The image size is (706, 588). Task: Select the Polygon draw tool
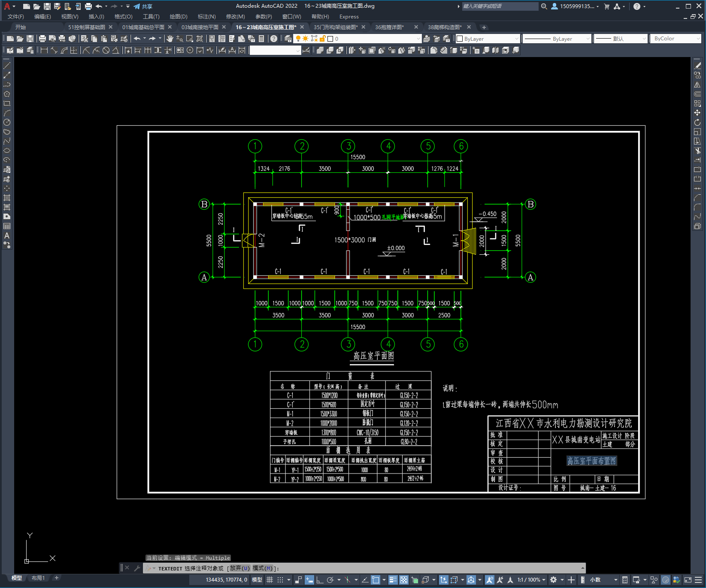point(7,94)
